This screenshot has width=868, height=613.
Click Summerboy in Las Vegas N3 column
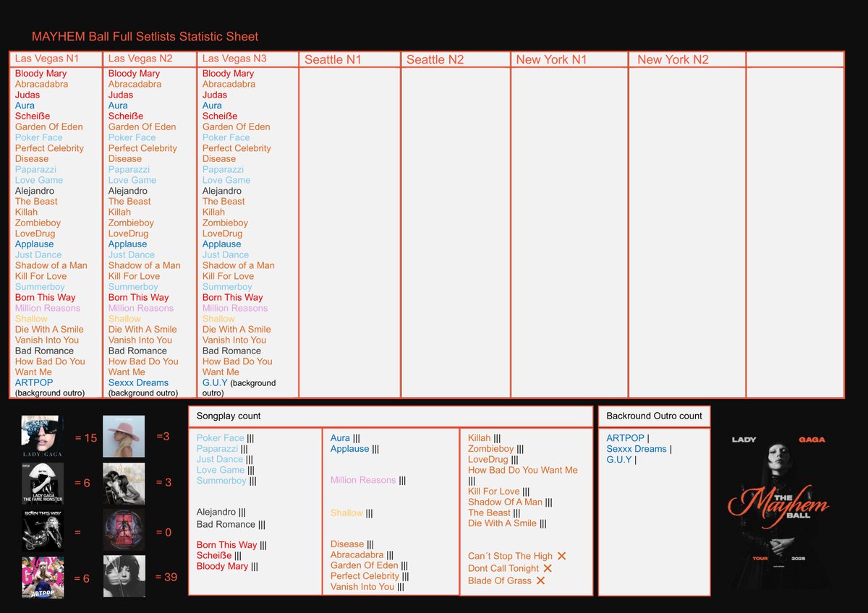(227, 287)
